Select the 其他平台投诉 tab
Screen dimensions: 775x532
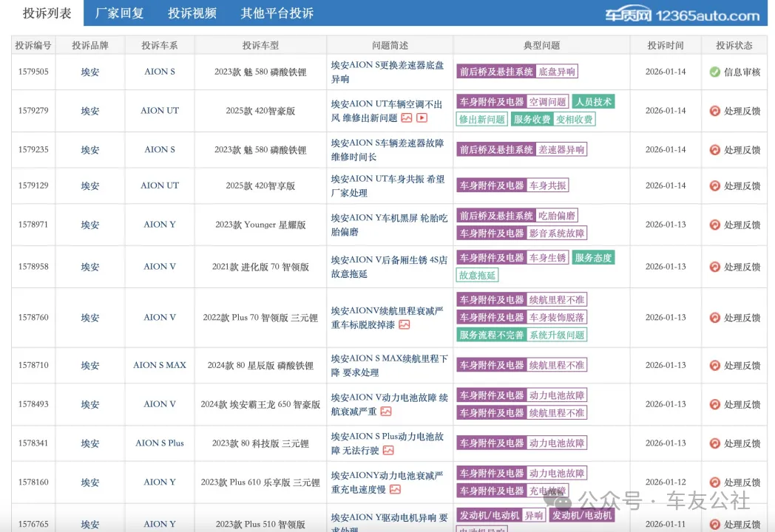277,13
